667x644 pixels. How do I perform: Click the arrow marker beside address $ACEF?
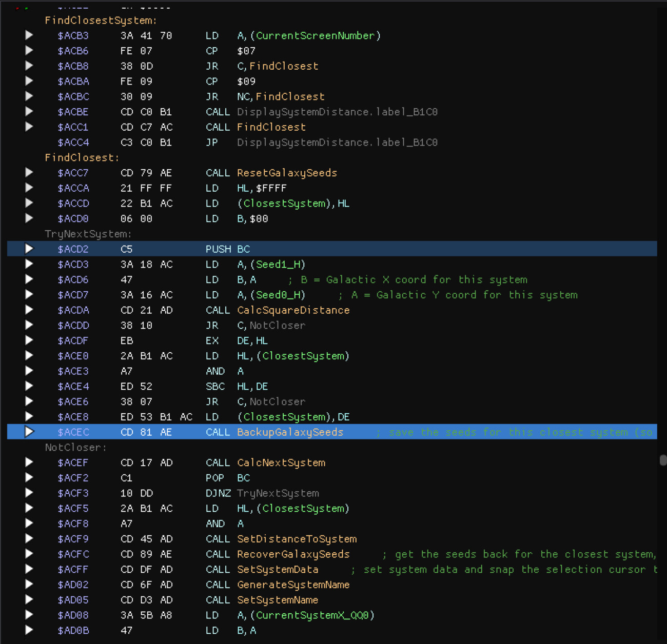(x=29, y=462)
